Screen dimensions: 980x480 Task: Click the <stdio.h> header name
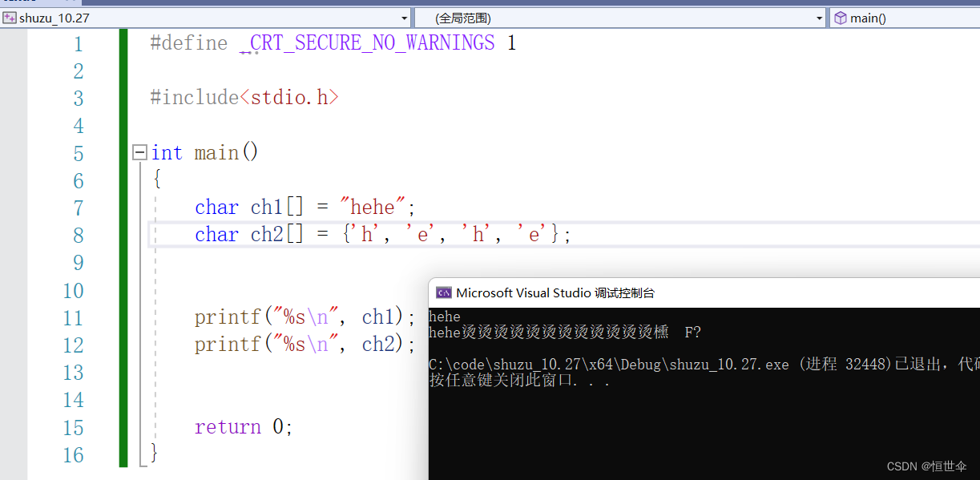289,98
